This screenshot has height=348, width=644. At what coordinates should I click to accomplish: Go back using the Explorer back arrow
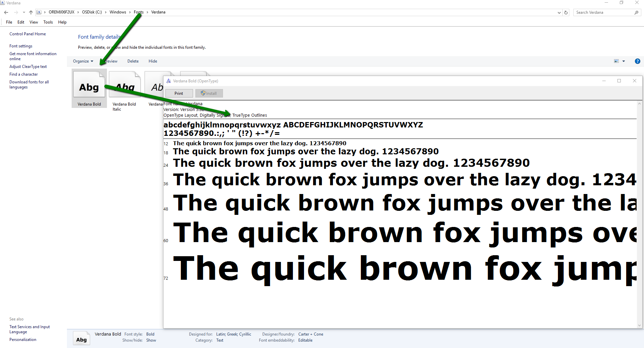click(x=6, y=12)
